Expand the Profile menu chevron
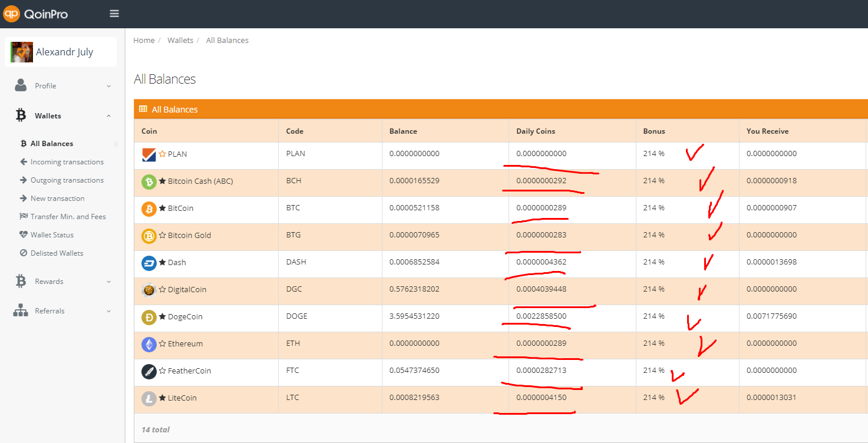 coord(108,86)
